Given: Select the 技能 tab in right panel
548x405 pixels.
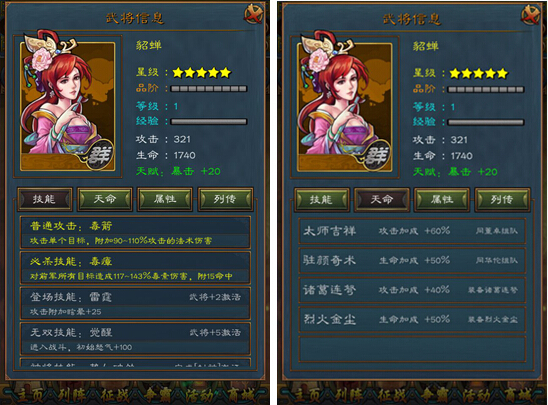Looking at the screenshot, I should 322,200.
